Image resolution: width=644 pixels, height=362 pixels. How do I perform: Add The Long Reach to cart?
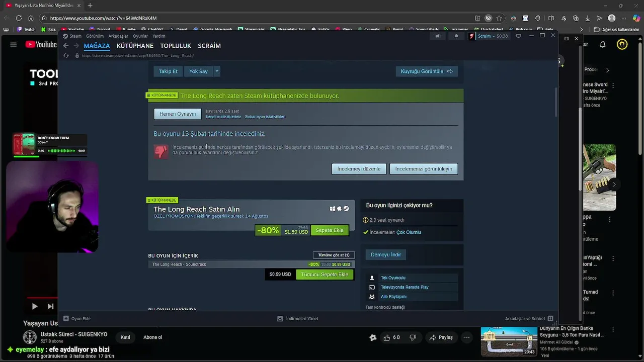330,230
